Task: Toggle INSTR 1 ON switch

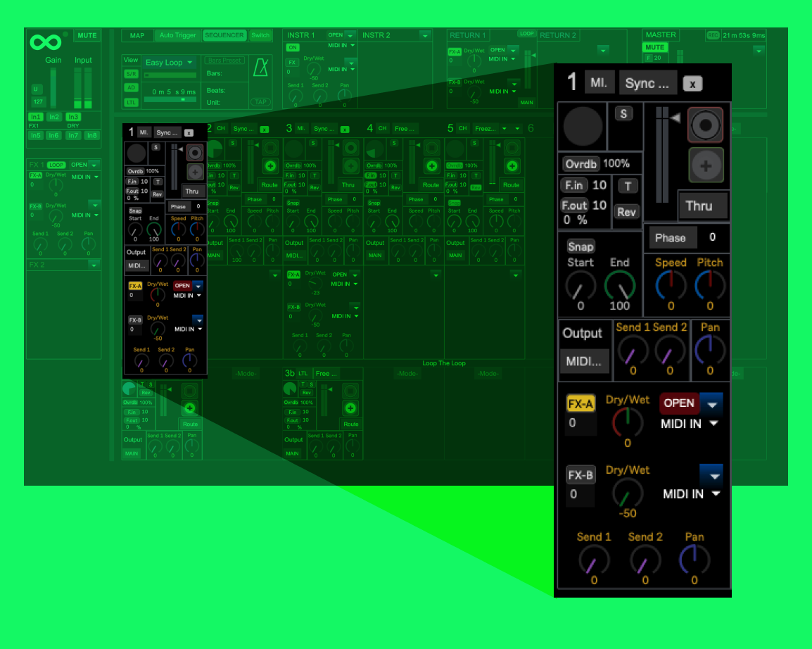Action: pyautogui.click(x=293, y=47)
